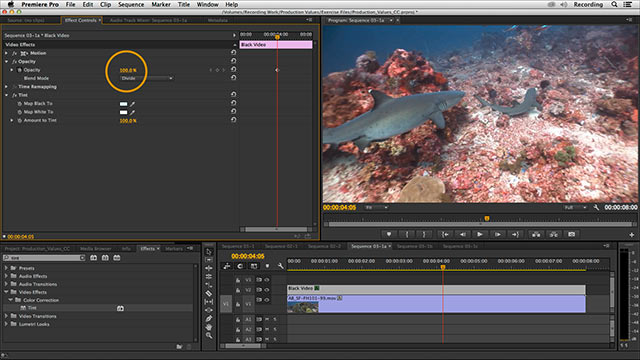Expand the Motion effect

(6, 53)
